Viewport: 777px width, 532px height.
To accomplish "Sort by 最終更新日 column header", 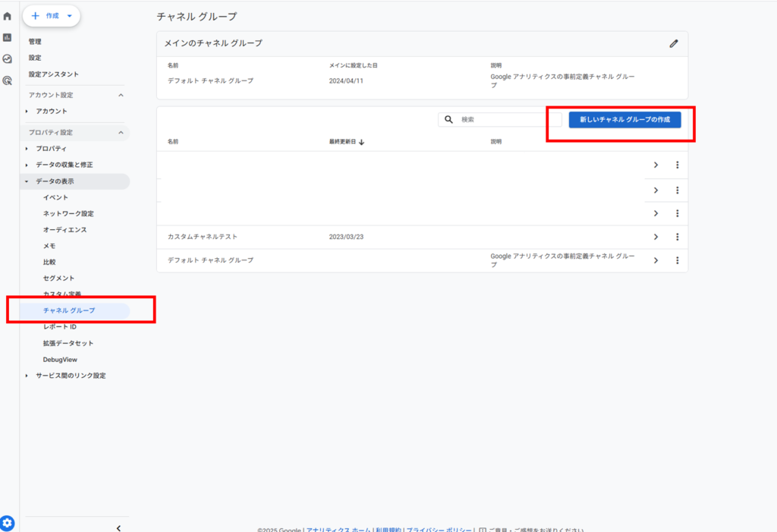I will click(347, 142).
